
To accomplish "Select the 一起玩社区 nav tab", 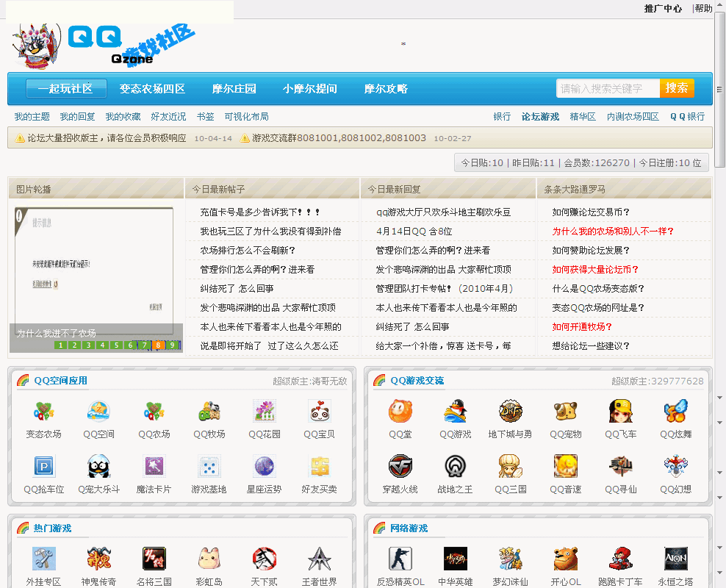I will [66, 88].
